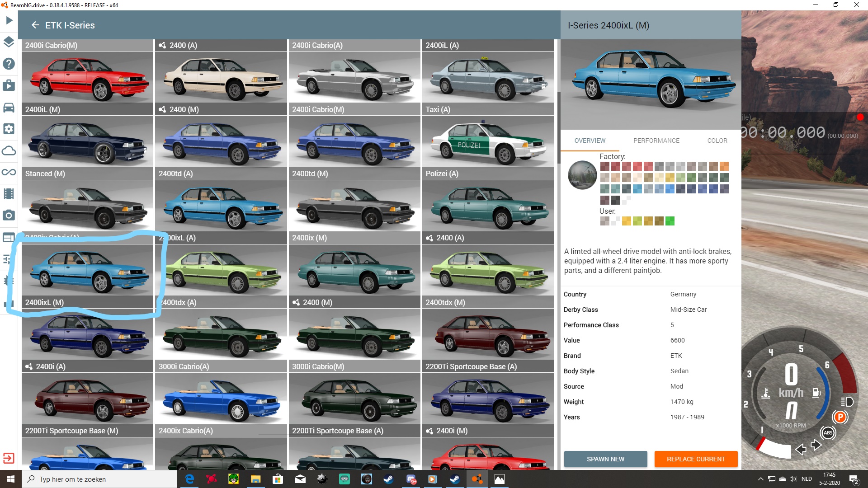Click the round environment preview ball
Screen dimensions: 868x488
[x=583, y=175]
